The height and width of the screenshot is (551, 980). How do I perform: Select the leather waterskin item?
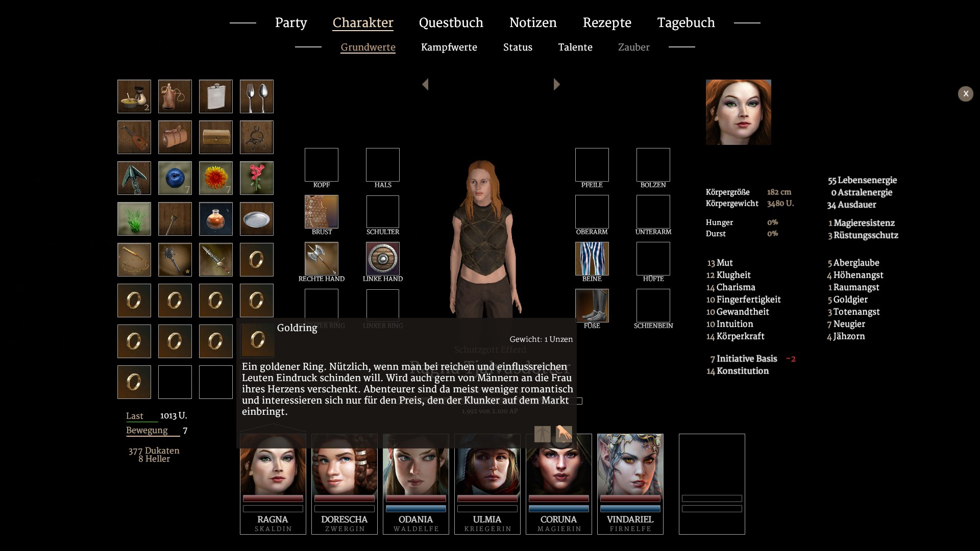pyautogui.click(x=175, y=96)
